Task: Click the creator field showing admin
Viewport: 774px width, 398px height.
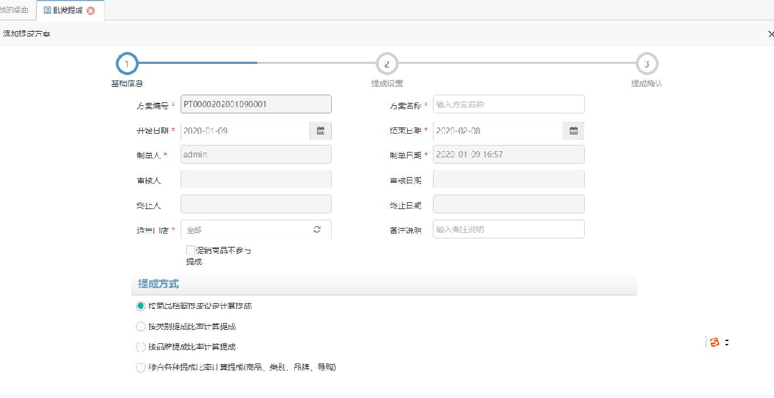Action: pos(256,155)
